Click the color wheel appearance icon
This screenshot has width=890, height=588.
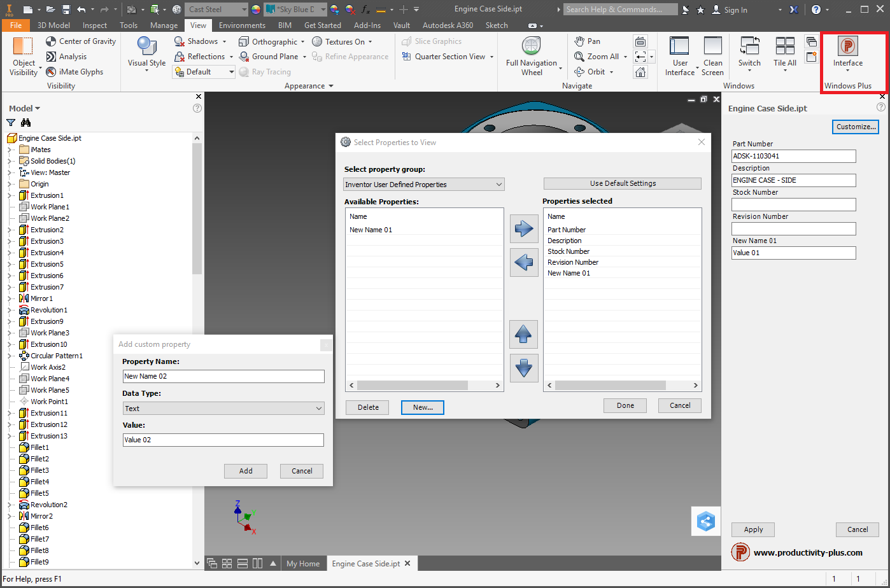(x=255, y=10)
